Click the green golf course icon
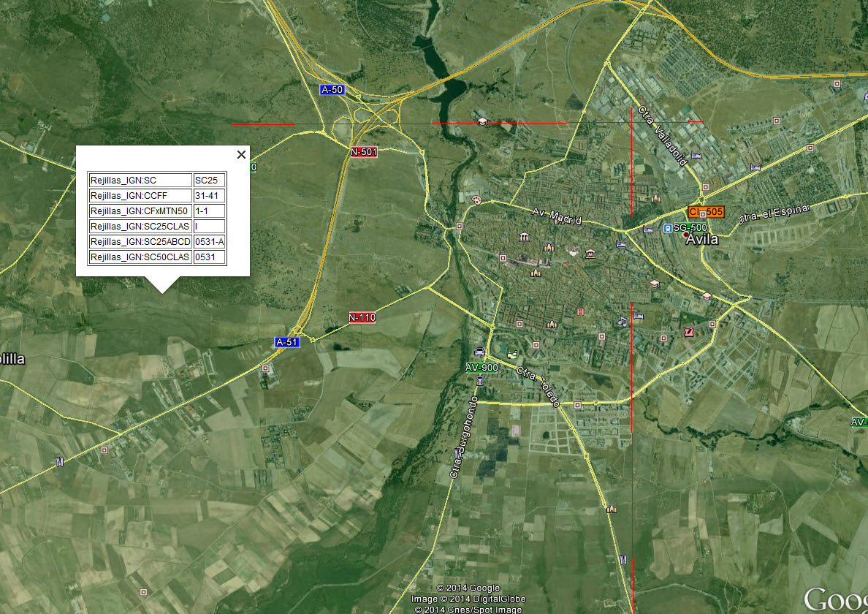Image resolution: width=868 pixels, height=614 pixels. pos(511,354)
